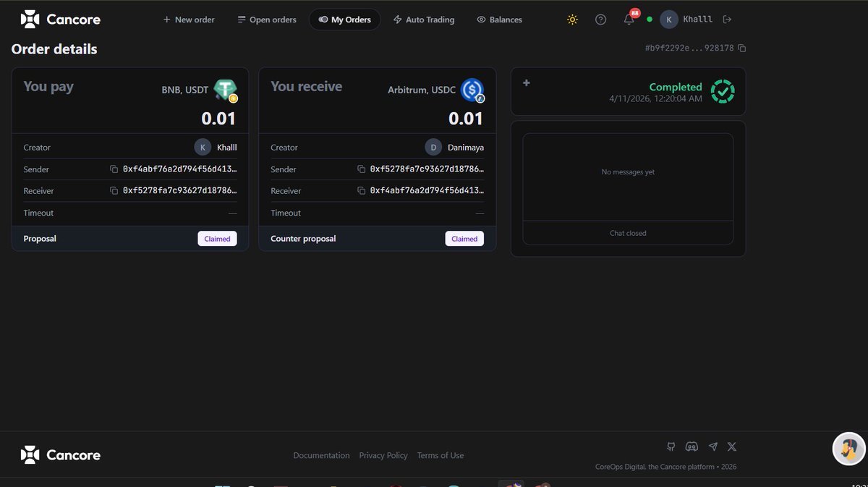Copy order ID #b9f2292e...928178
This screenshot has width=868, height=487.
tap(742, 48)
